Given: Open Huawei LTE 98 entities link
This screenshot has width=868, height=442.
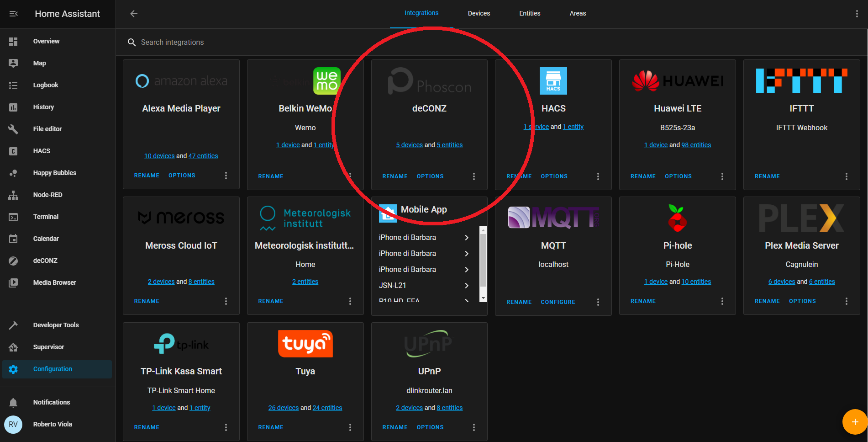Looking at the screenshot, I should pos(696,145).
